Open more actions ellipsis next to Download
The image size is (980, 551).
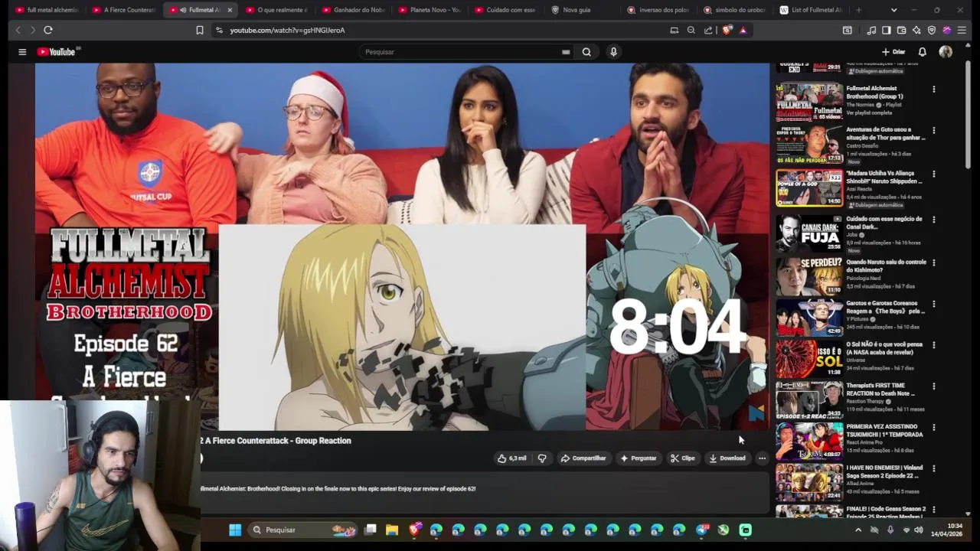(x=762, y=458)
